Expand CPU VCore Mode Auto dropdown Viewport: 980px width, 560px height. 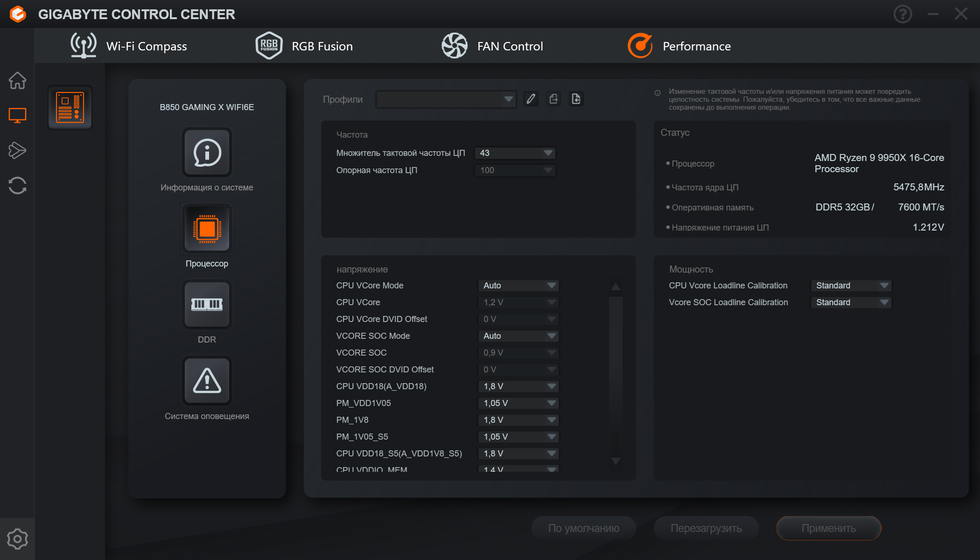pos(518,286)
